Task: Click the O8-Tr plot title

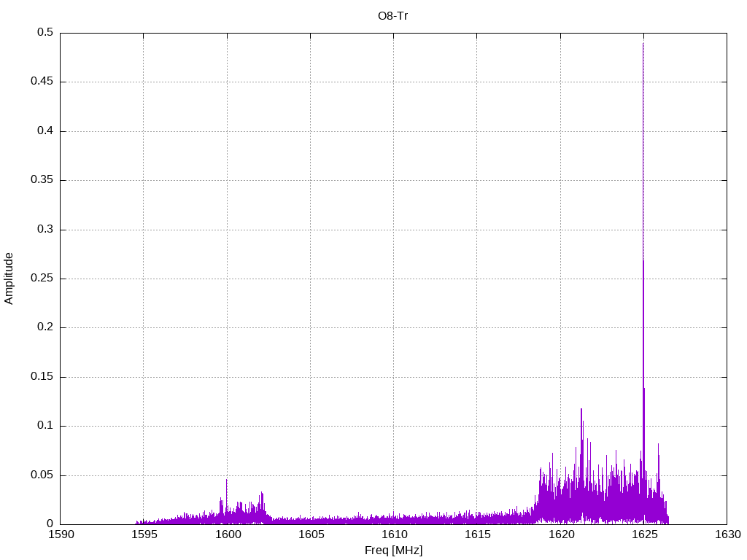Action: pos(392,16)
